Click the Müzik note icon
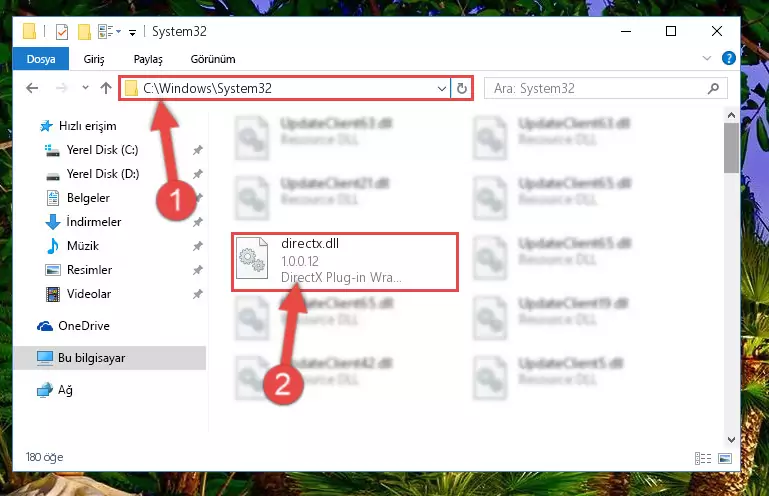The image size is (769, 496). click(52, 246)
